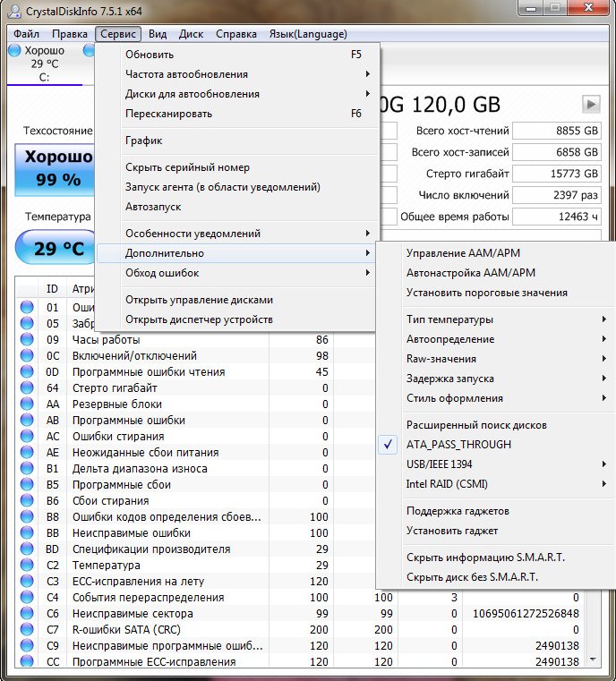Click status orb for row 09 Часы работы
The image size is (616, 681).
coord(27,339)
